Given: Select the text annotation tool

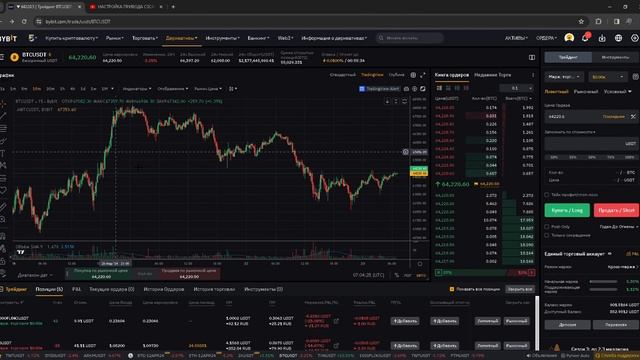Looking at the screenshot, I should (3, 153).
